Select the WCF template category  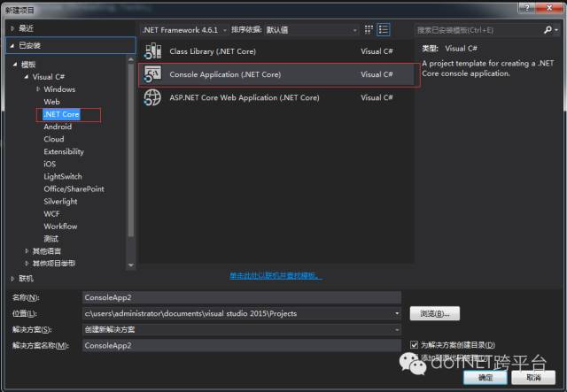51,214
